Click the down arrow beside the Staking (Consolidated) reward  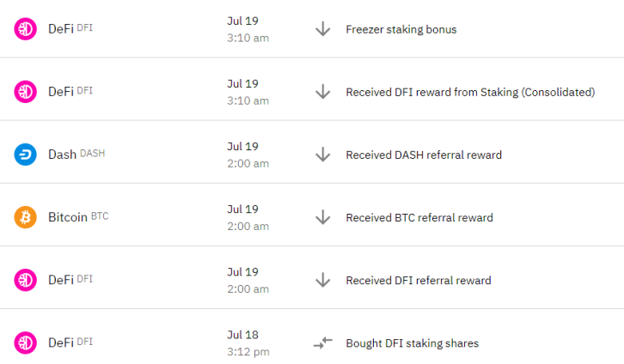323,92
